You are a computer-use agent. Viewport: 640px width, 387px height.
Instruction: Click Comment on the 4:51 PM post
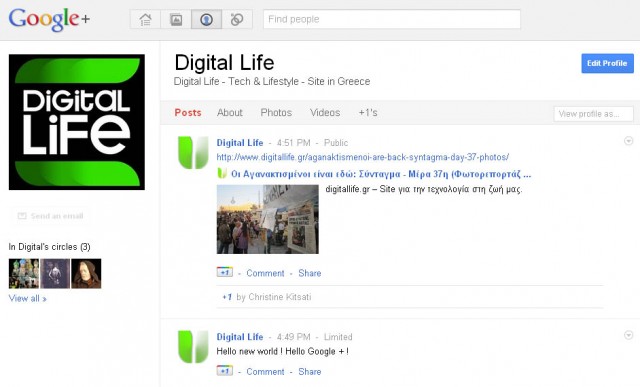click(265, 273)
